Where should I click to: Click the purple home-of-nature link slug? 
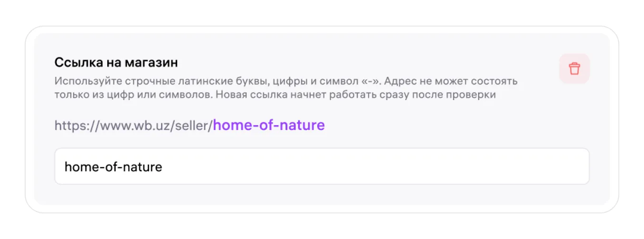click(269, 125)
